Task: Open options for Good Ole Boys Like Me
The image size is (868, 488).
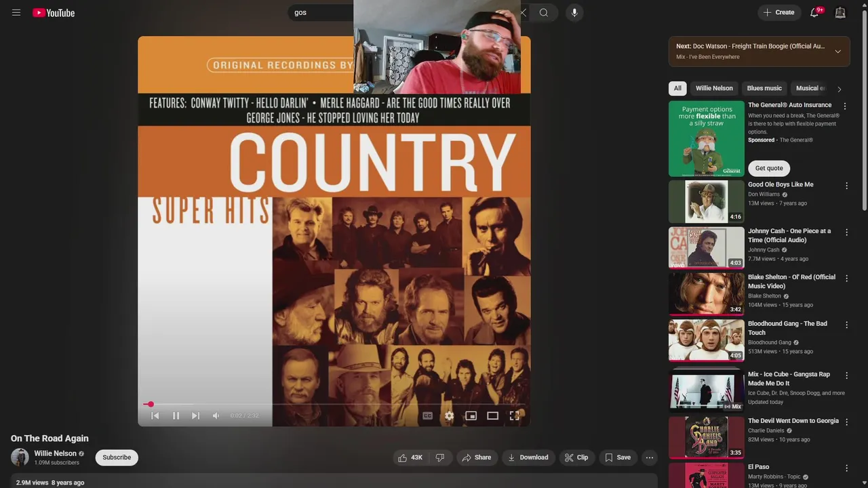Action: coord(846,186)
